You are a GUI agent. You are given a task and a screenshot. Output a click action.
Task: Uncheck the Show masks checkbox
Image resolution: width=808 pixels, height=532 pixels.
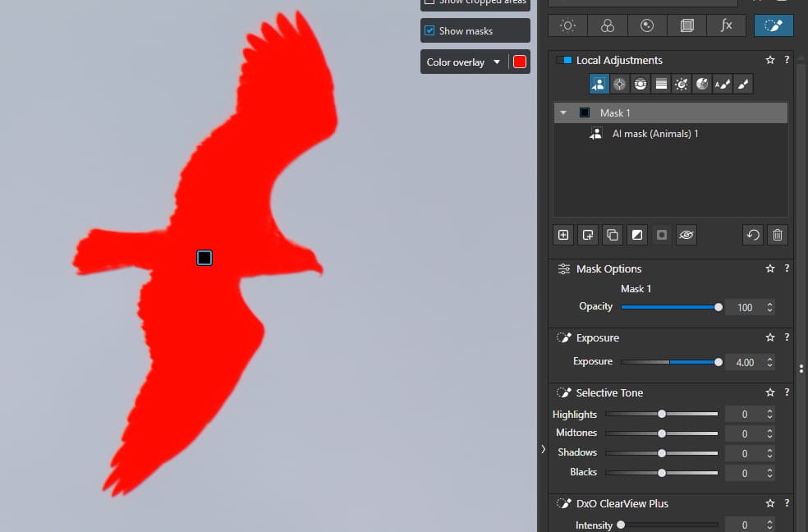point(429,31)
